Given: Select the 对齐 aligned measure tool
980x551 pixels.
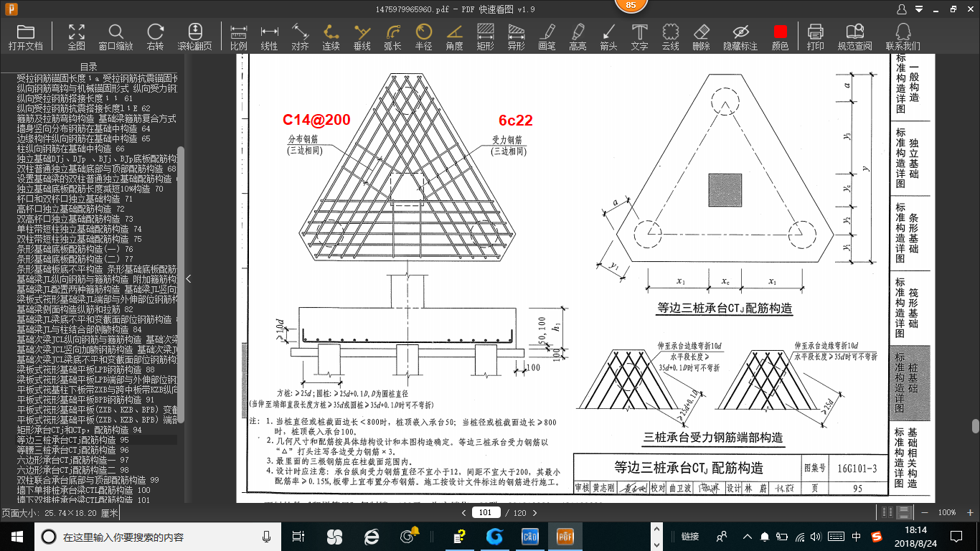Looking at the screenshot, I should click(x=300, y=37).
